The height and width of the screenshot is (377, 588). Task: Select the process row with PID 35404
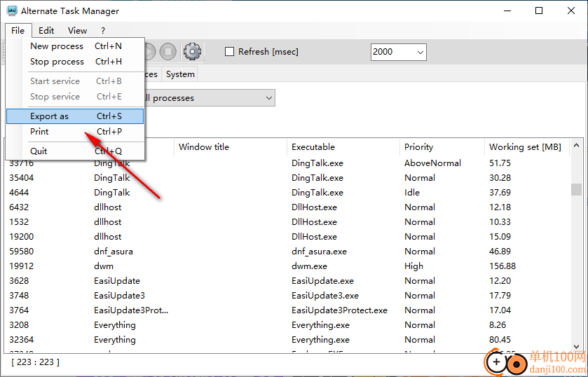[287, 178]
